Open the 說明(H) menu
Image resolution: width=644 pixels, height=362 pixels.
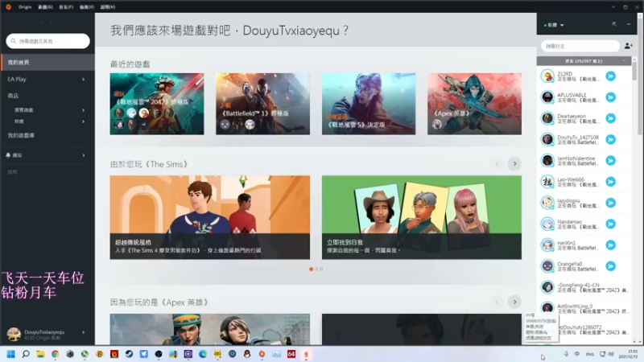pos(108,7)
